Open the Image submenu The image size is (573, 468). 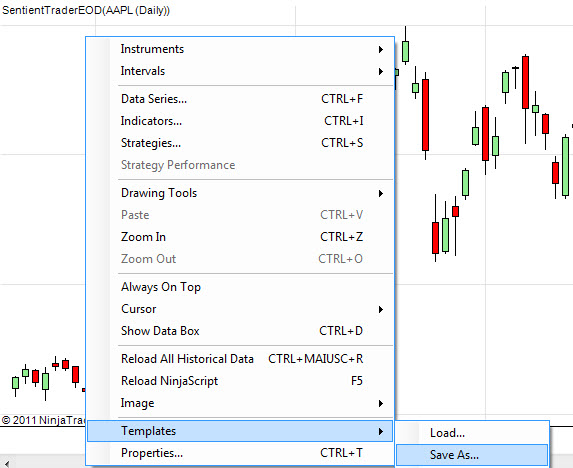[x=240, y=403]
